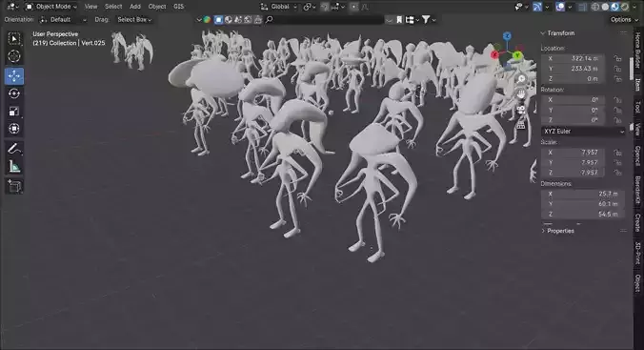The height and width of the screenshot is (350, 644).
Task: Toggle proportional editing in header
Action: pos(354,7)
